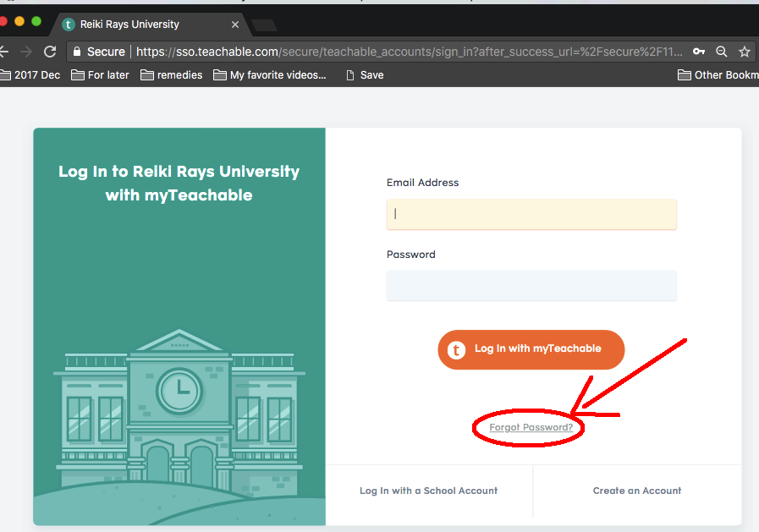
Task: Click the Log In with myTeachable button
Action: [531, 349]
